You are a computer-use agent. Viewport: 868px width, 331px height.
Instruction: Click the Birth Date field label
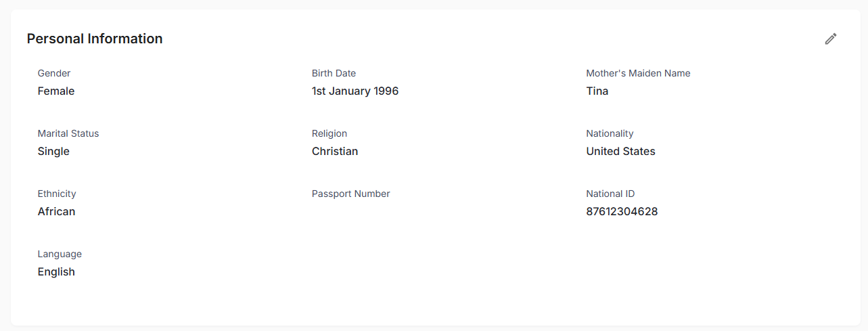click(334, 73)
